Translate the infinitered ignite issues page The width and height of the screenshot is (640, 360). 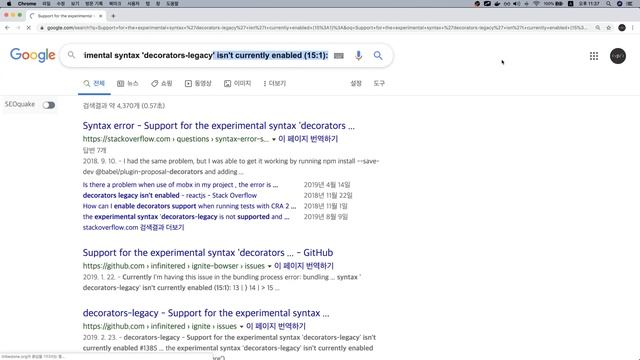pos(276,326)
